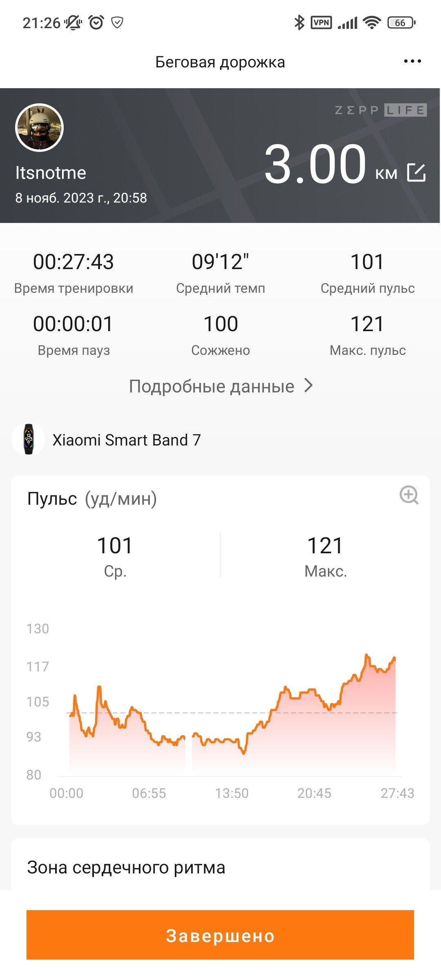Finish with the Завершено button

pos(220,935)
